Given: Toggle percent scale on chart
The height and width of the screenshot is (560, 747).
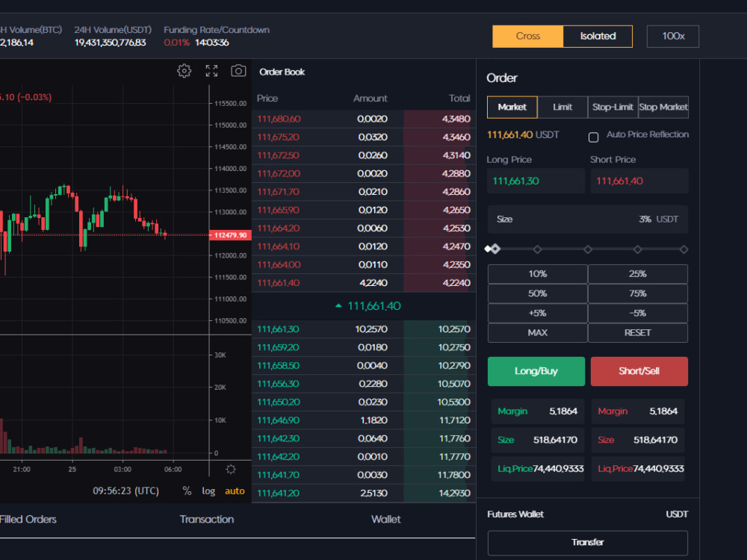Looking at the screenshot, I should 187,491.
